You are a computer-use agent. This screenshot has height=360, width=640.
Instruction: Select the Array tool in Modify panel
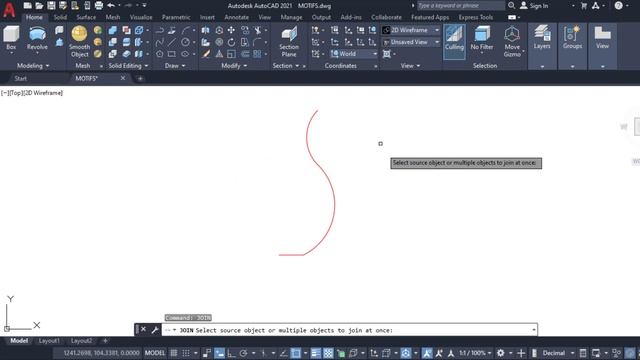tap(257, 54)
